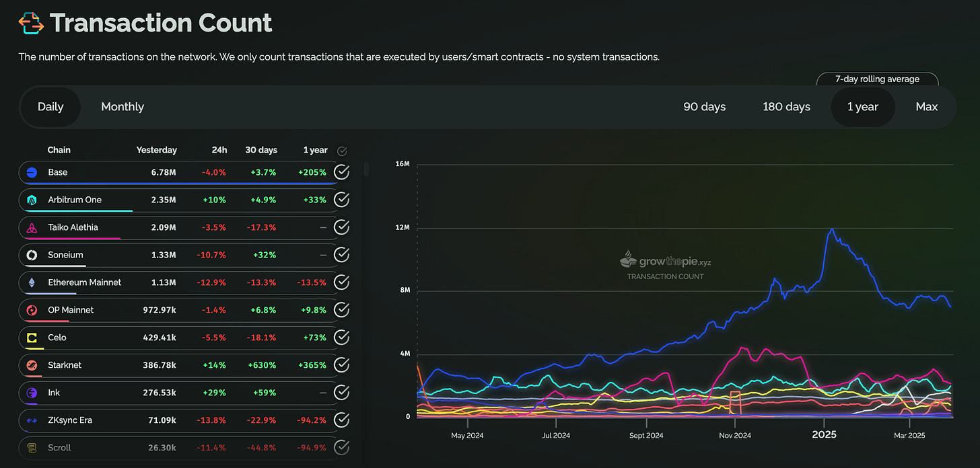Uncheck the Taiko Alethia checkmark
This screenshot has height=468, width=980.
tap(342, 227)
